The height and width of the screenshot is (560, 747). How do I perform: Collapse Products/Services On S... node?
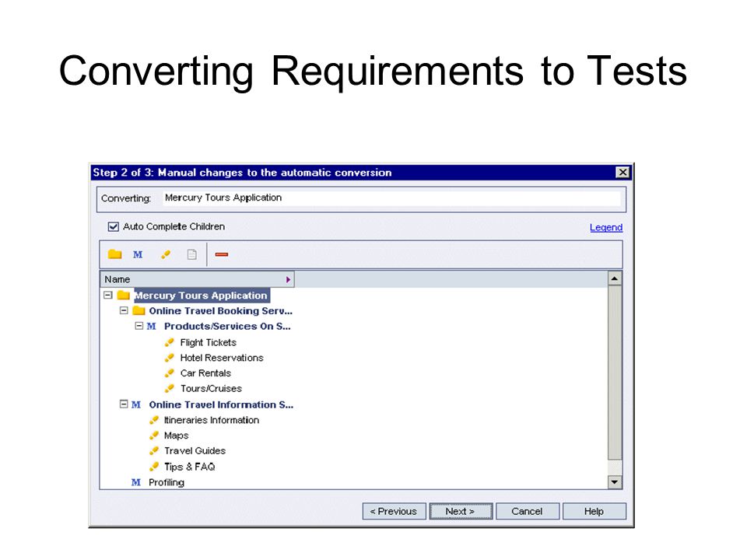click(x=139, y=326)
